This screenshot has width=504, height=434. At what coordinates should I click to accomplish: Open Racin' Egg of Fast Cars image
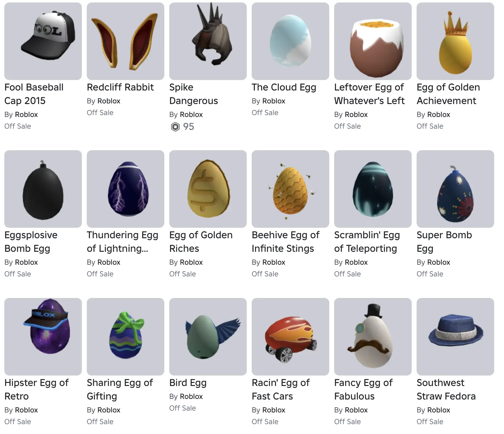290,337
